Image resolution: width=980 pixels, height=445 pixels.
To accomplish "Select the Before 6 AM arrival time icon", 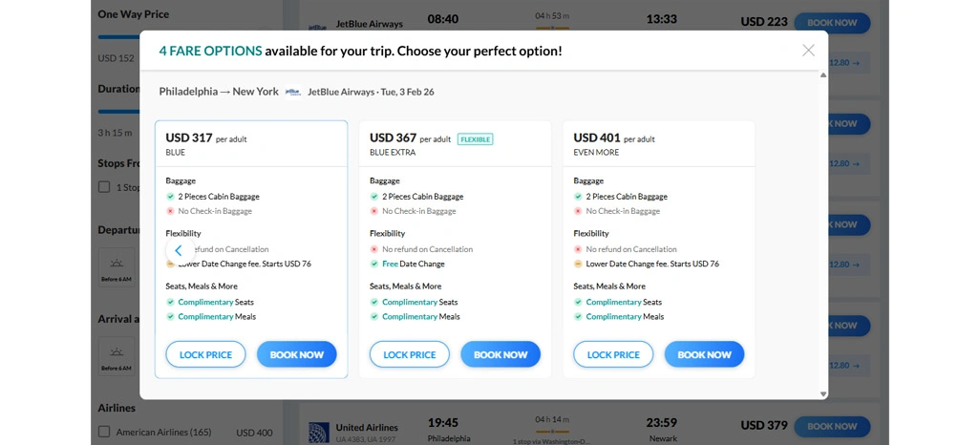I will point(117,355).
